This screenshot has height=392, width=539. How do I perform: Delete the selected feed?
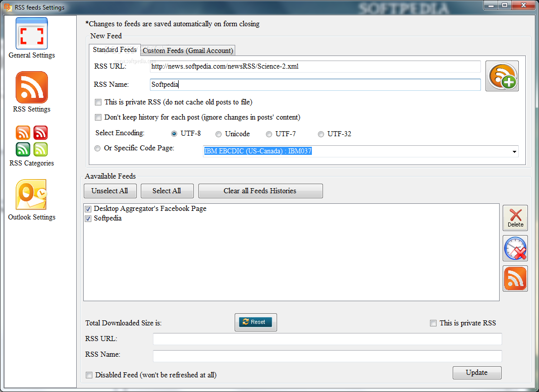(515, 218)
